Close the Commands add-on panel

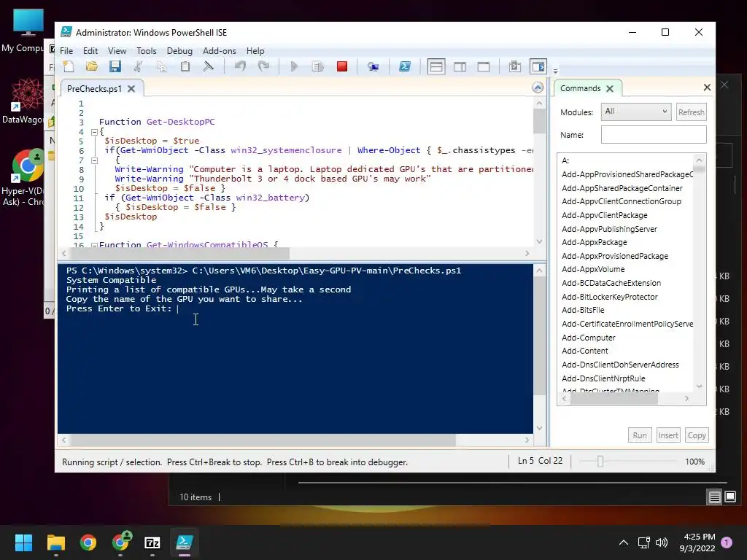click(x=707, y=87)
